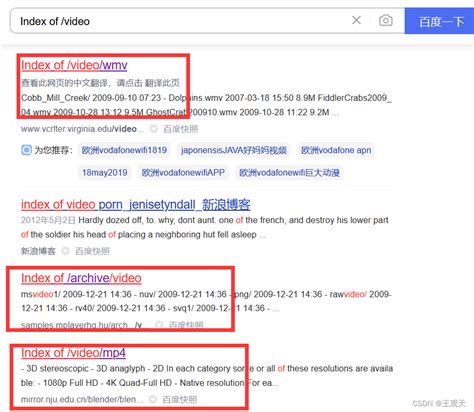Click the snippet line containing 1080p Full HD
The width and height of the screenshot is (474, 412).
coord(150,383)
